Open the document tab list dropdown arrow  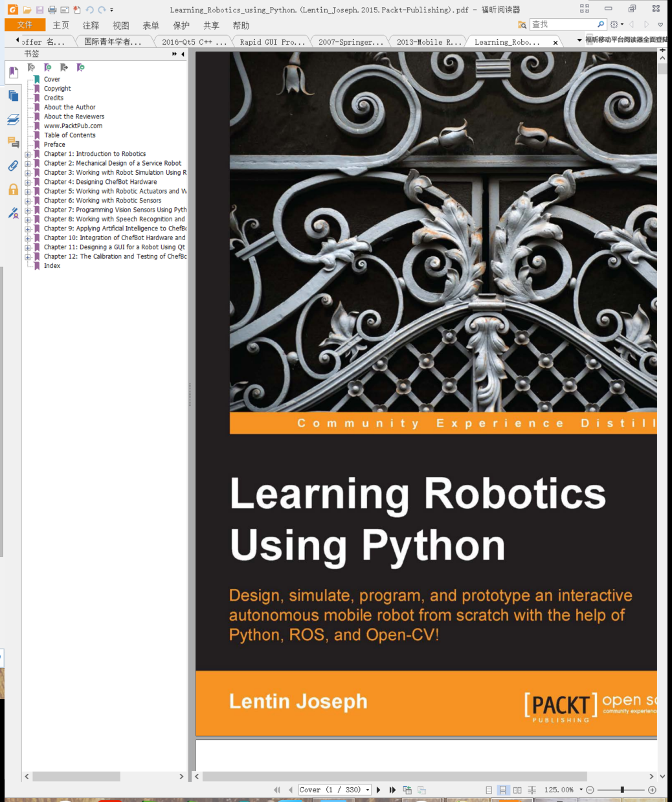pyautogui.click(x=579, y=40)
